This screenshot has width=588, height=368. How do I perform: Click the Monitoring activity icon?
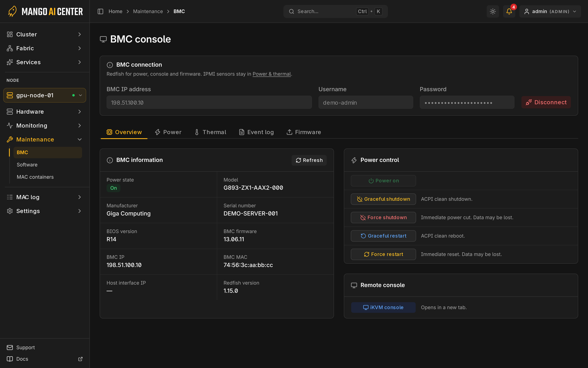click(x=10, y=126)
